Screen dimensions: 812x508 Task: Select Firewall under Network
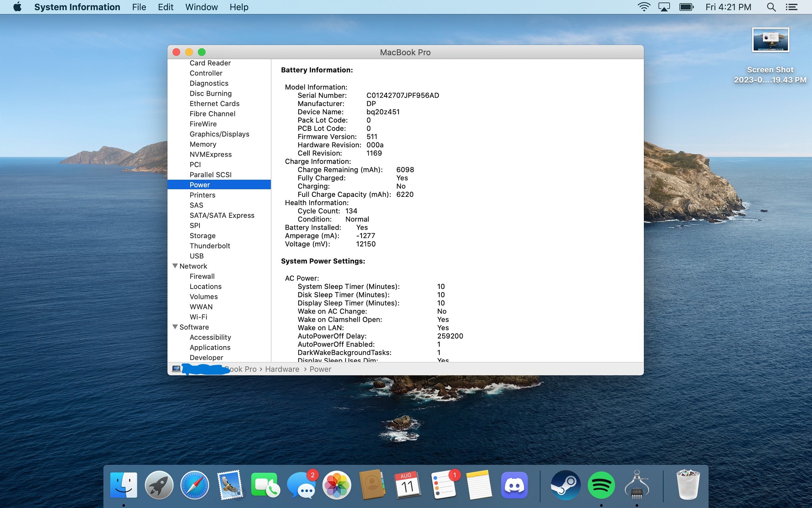click(202, 276)
